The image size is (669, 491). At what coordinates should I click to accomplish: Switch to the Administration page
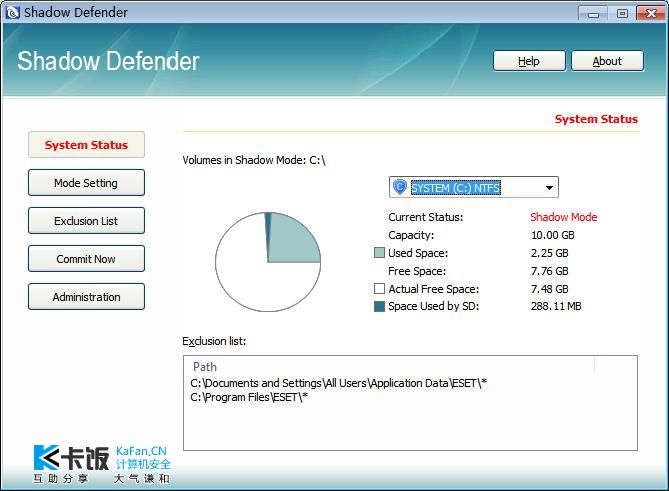point(86,296)
